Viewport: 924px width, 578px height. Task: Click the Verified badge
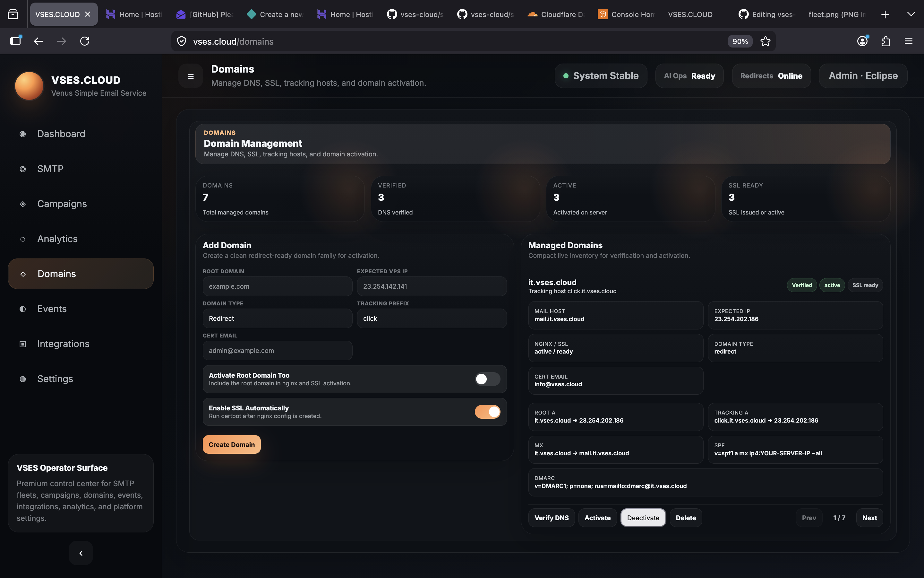pyautogui.click(x=802, y=285)
